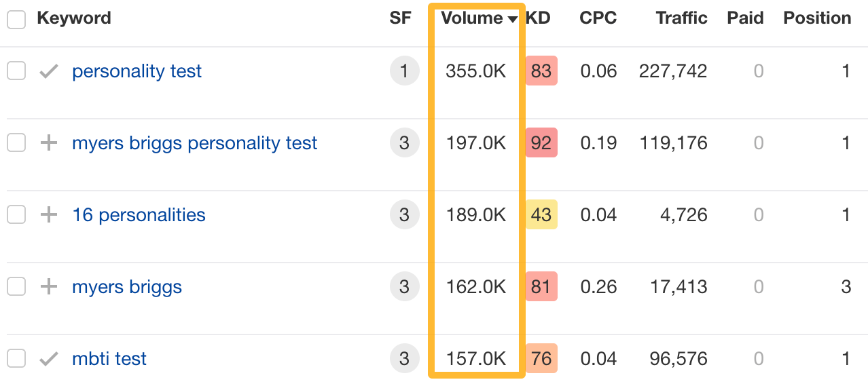
Task: Add 16 personalities keyword via plus icon
Action: click(x=48, y=215)
